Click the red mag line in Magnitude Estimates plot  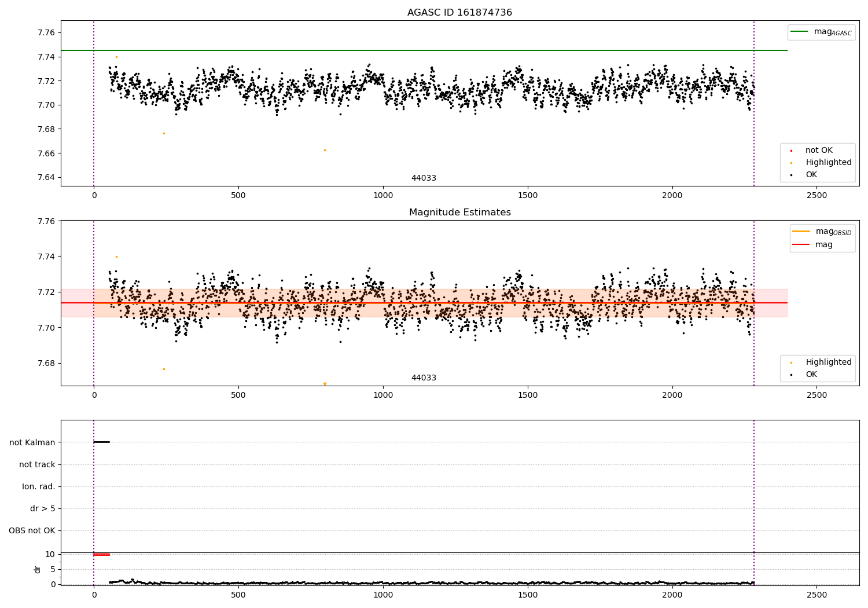click(x=424, y=303)
